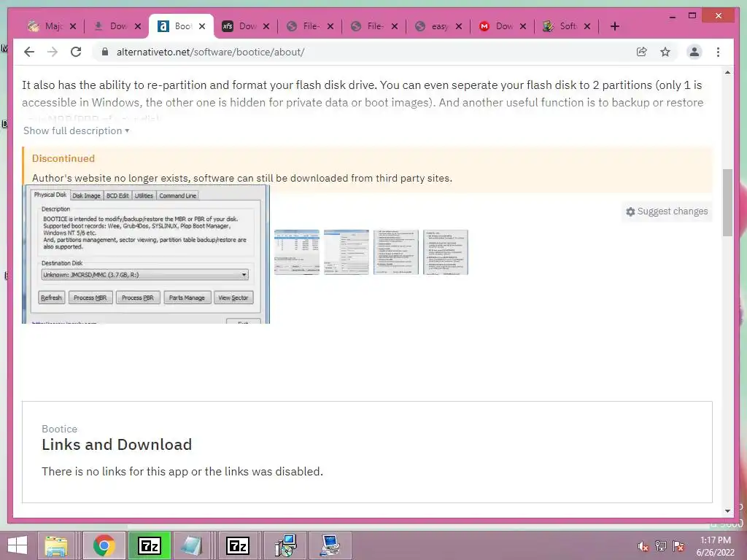The image size is (747, 560).
Task: Open Chrome's three-dot menu
Action: tap(718, 52)
